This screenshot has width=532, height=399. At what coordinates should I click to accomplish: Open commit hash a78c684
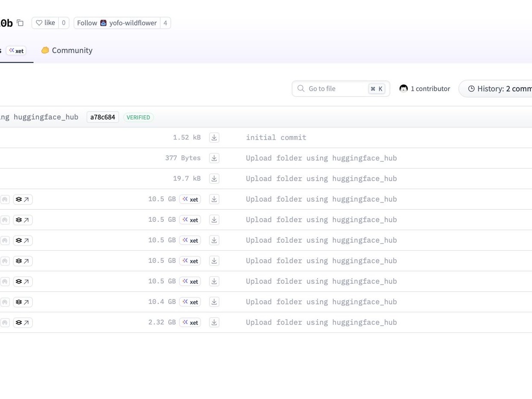[x=103, y=117]
